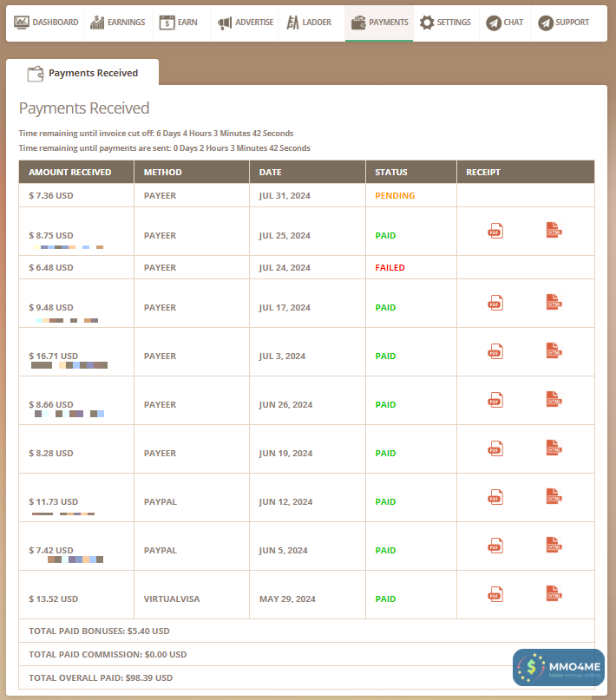Select the PENDING status text
The height and width of the screenshot is (700, 616).
[395, 195]
